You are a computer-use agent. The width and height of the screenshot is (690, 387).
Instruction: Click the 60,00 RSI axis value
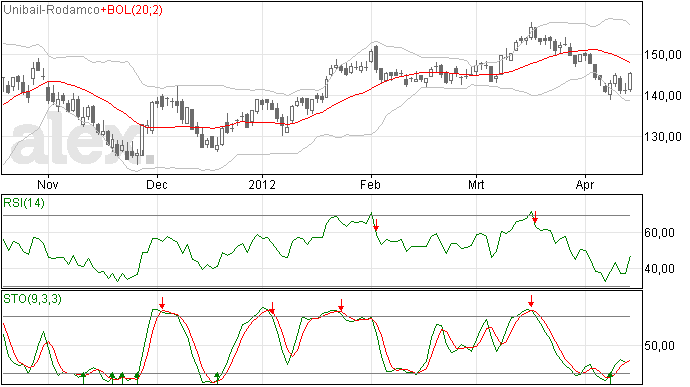(x=659, y=232)
